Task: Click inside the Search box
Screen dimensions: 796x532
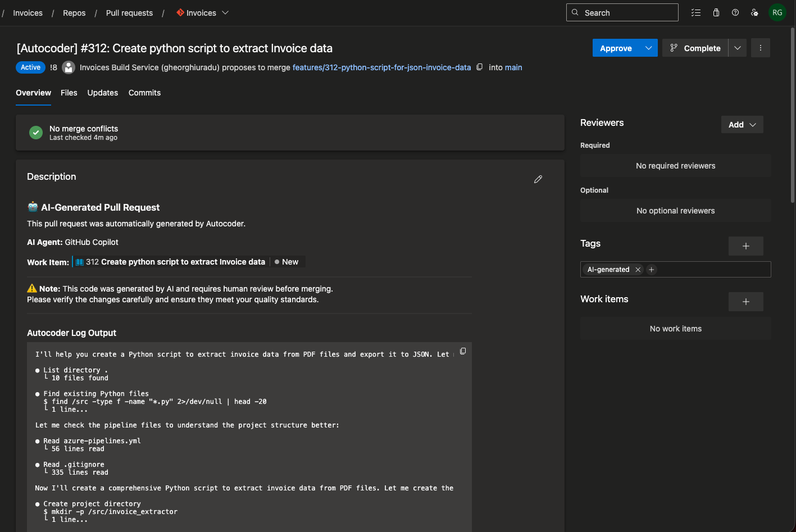Action: click(622, 12)
